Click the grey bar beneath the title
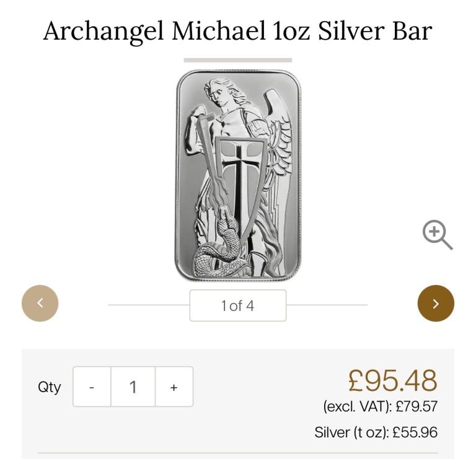This screenshot has width=476, height=459. (x=238, y=60)
